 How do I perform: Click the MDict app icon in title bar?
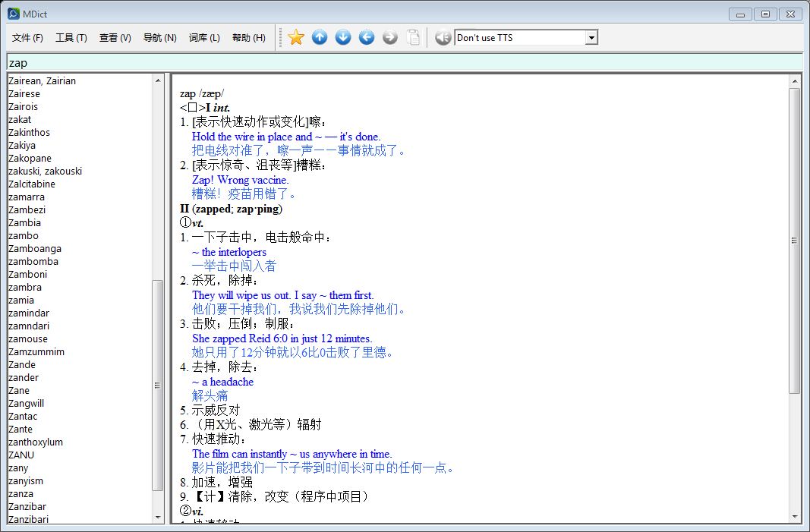(x=13, y=14)
